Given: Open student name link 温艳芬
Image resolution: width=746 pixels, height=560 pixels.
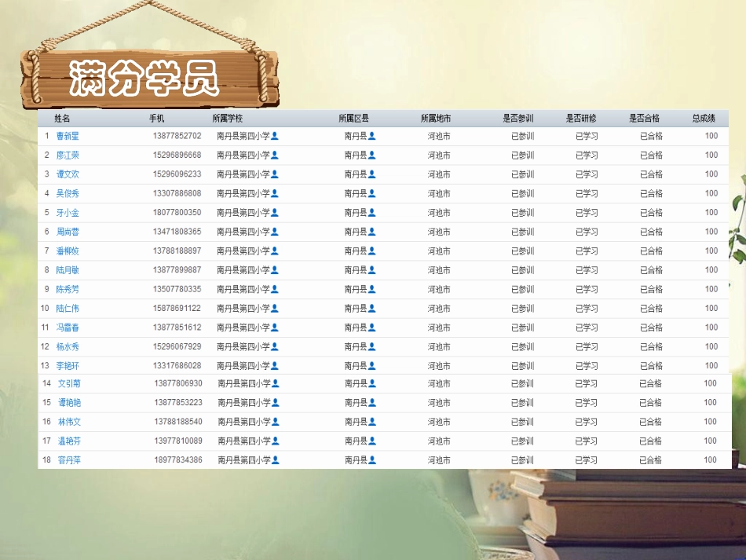Looking at the screenshot, I should pos(69,441).
